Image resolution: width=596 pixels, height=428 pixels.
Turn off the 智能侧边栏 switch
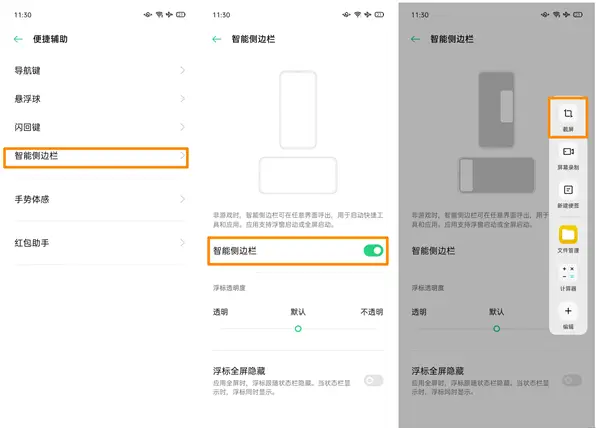373,250
